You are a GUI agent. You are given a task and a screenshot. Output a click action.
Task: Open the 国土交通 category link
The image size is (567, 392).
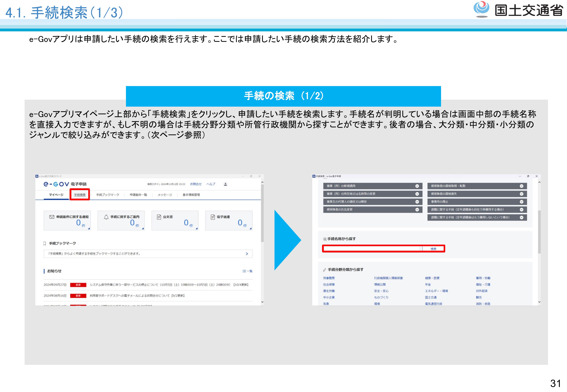431,297
